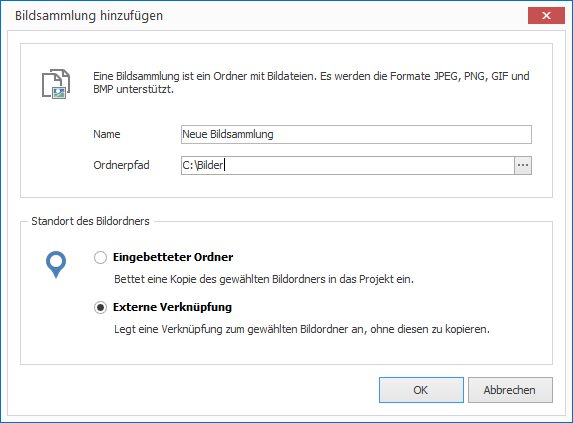
Task: Click the blue location pin icon
Action: click(x=56, y=264)
